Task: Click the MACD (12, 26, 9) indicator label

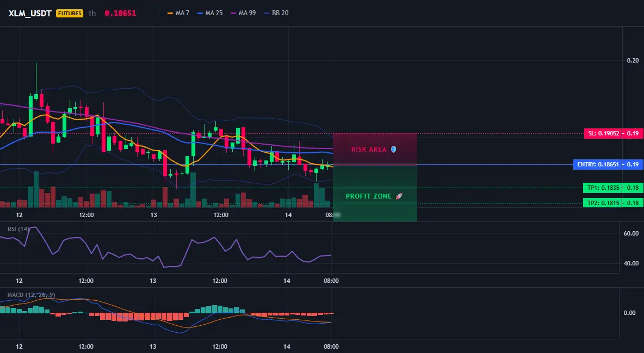Action: (31, 295)
